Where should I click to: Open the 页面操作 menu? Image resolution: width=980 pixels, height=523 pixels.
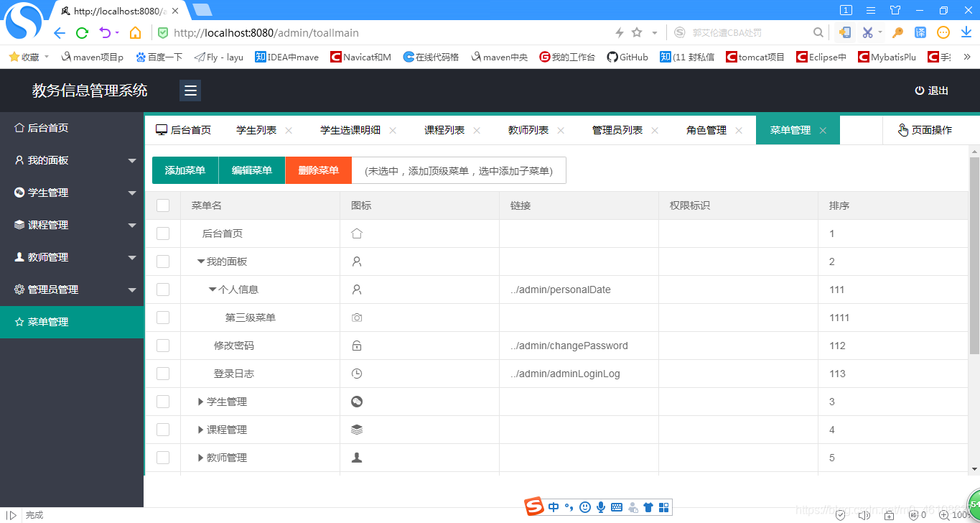point(925,130)
